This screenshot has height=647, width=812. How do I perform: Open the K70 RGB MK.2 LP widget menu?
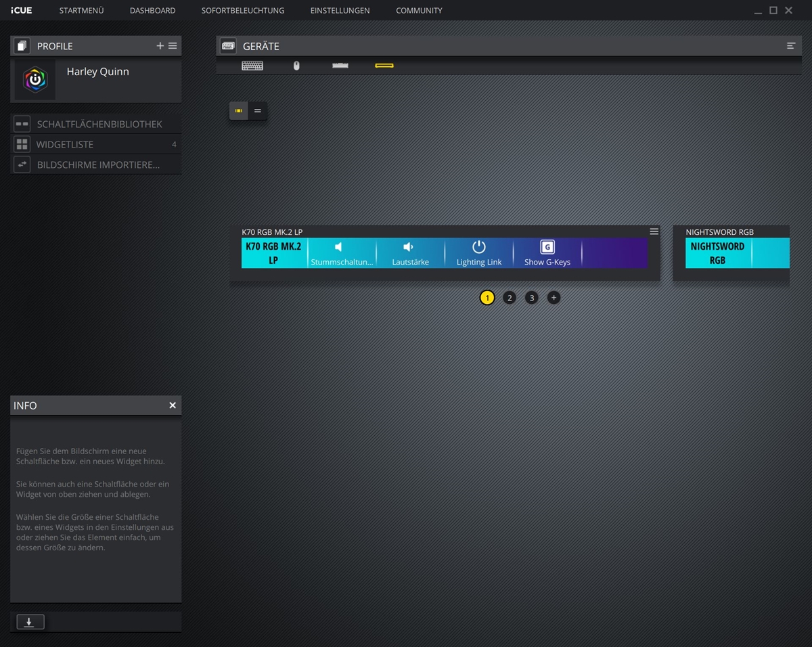[x=654, y=231]
